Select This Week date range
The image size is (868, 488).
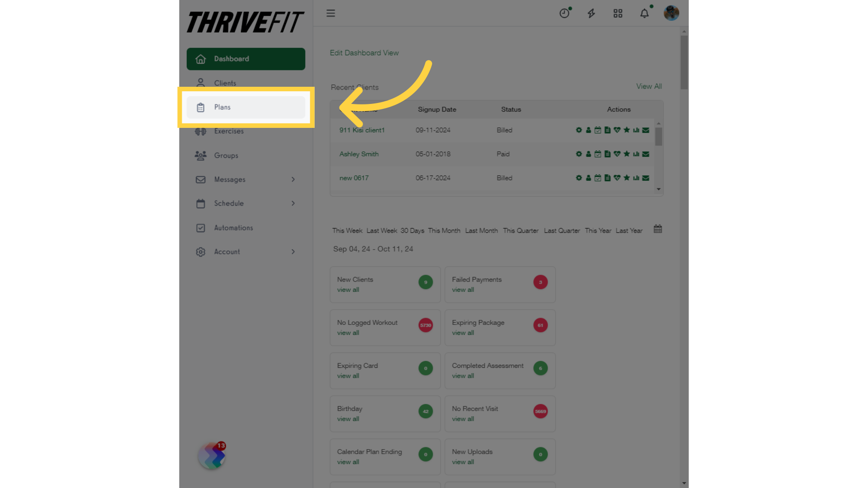tap(347, 230)
